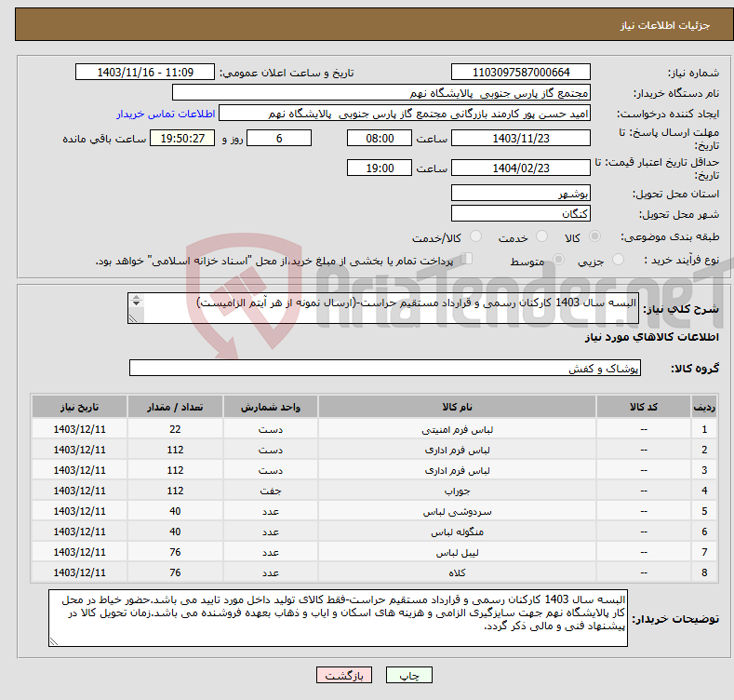Click the buyer organization name field
Image resolution: width=734 pixels, height=700 pixels.
point(381,93)
